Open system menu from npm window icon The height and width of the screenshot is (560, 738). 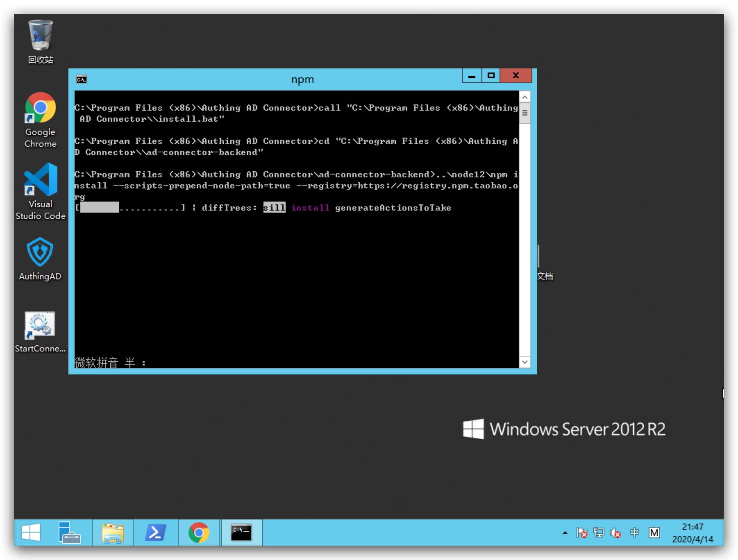tap(81, 79)
